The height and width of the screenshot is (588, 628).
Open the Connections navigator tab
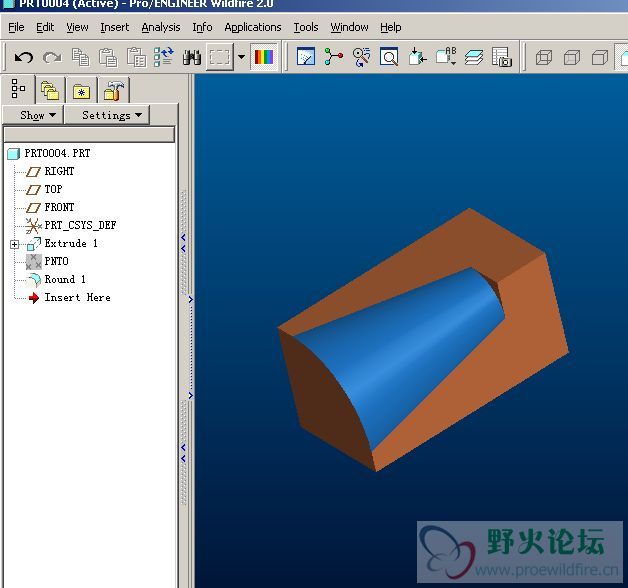[113, 90]
